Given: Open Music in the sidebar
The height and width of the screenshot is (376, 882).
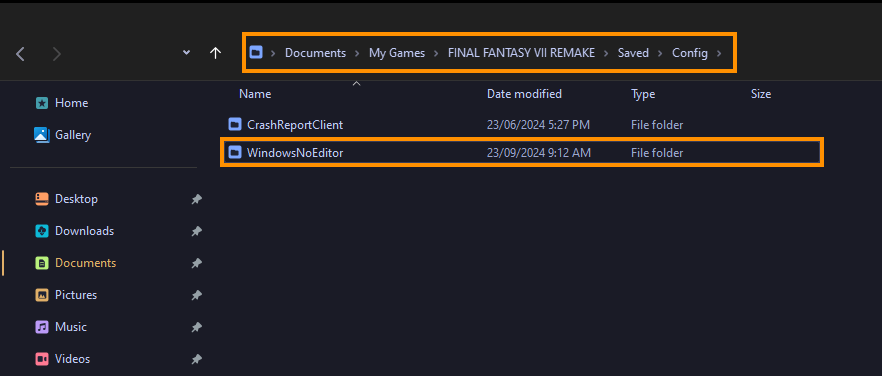Looking at the screenshot, I should click(x=71, y=326).
